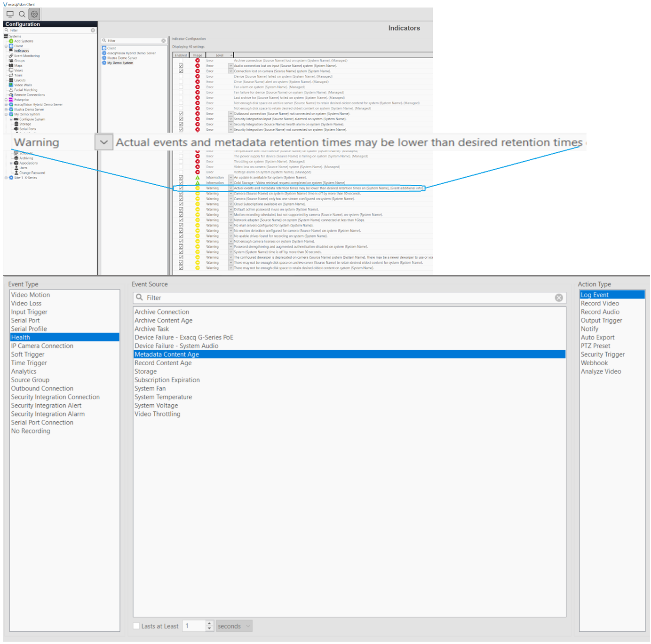Open the Search magnifier page icon
The height and width of the screenshot is (644, 651).
coord(22,14)
